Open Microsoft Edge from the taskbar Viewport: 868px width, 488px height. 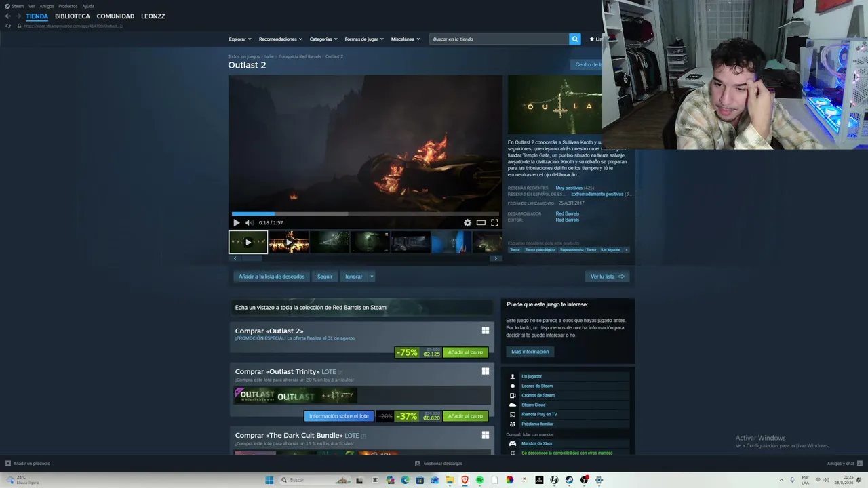[x=405, y=480]
